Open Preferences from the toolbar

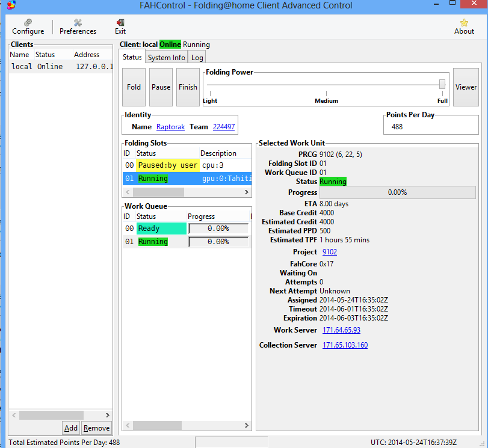point(78,26)
